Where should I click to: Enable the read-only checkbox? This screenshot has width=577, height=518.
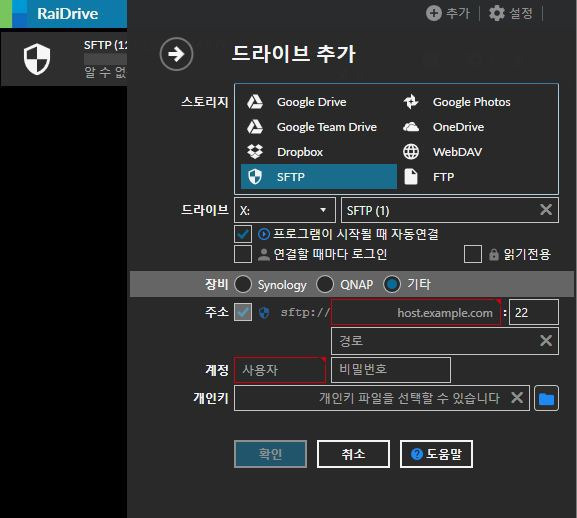point(473,254)
